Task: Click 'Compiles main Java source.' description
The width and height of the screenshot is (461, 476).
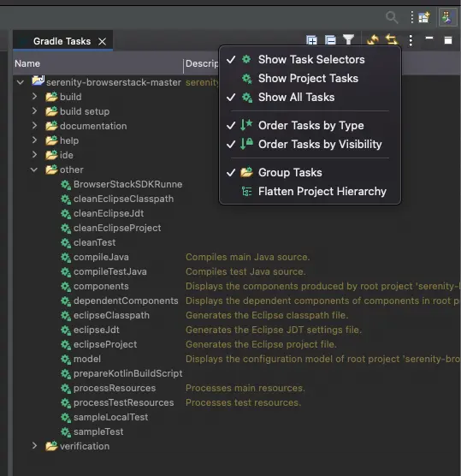Action: coord(247,258)
